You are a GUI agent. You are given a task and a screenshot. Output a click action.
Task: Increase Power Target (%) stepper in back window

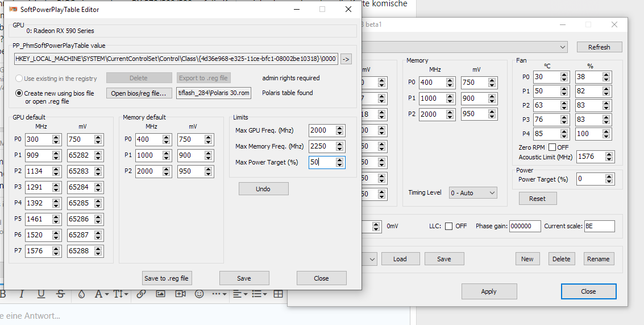[609, 177]
